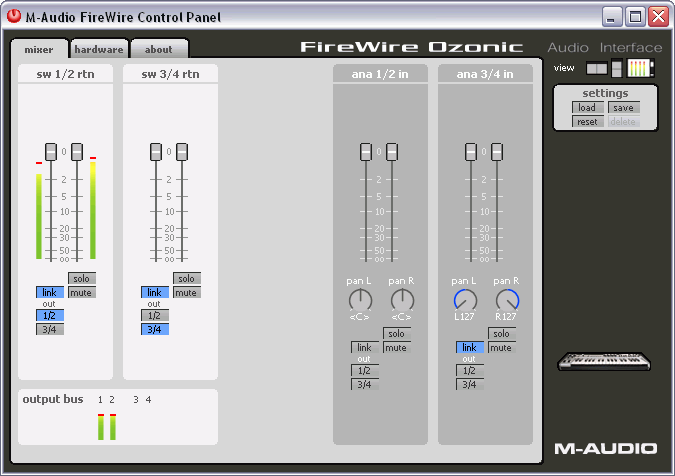Solo the sw 3/4 rtn channel
675x476 pixels.
coord(186,278)
